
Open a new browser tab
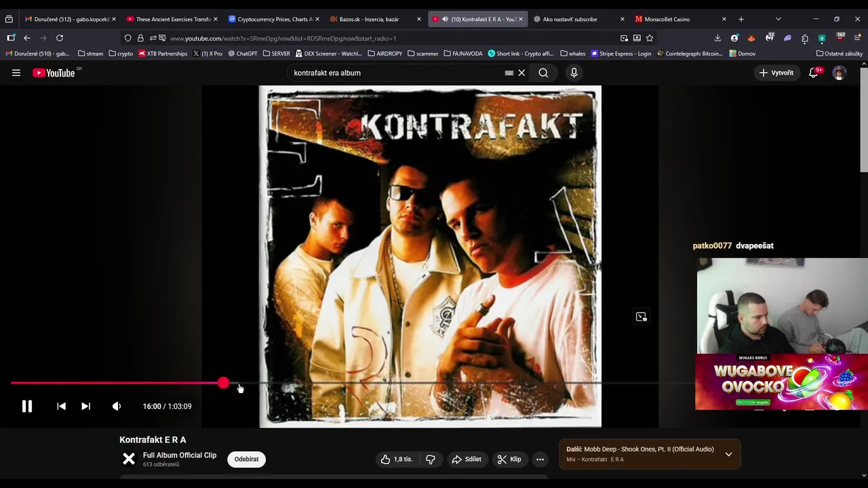point(741,19)
